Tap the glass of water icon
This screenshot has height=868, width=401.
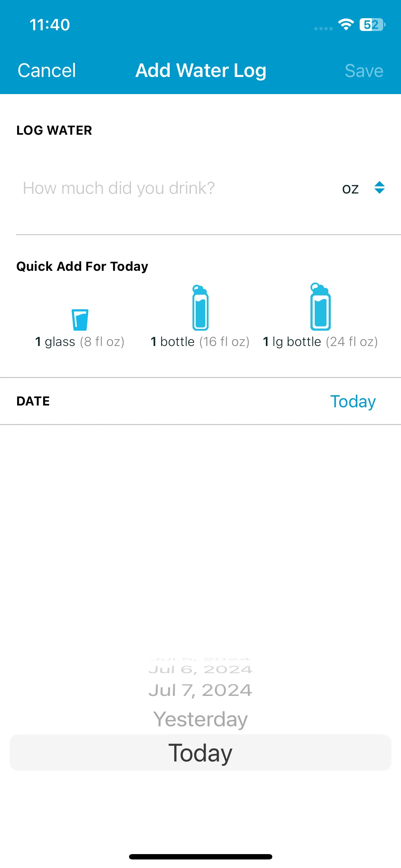(x=80, y=320)
